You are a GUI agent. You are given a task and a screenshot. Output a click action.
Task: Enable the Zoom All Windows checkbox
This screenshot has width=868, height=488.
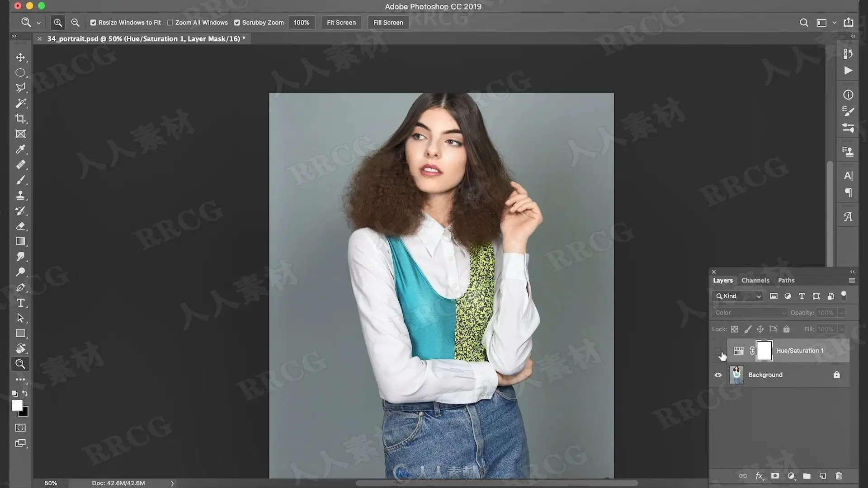[170, 23]
